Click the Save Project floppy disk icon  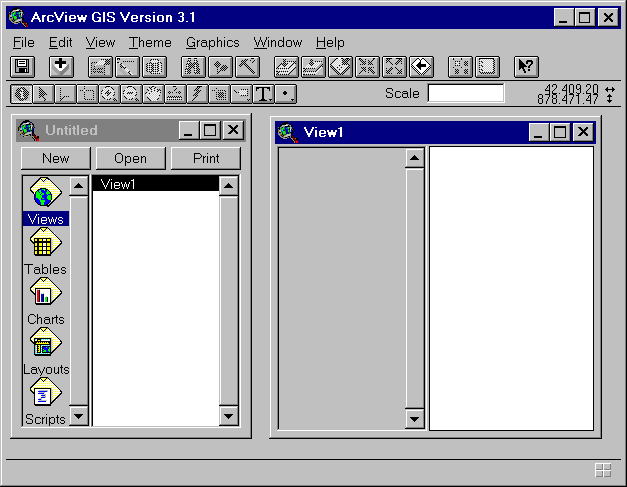coord(22,66)
